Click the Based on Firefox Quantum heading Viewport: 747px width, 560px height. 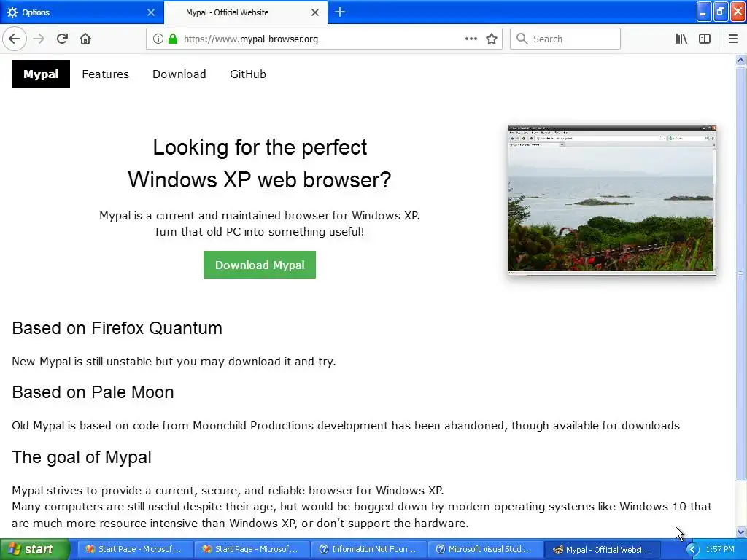[117, 328]
